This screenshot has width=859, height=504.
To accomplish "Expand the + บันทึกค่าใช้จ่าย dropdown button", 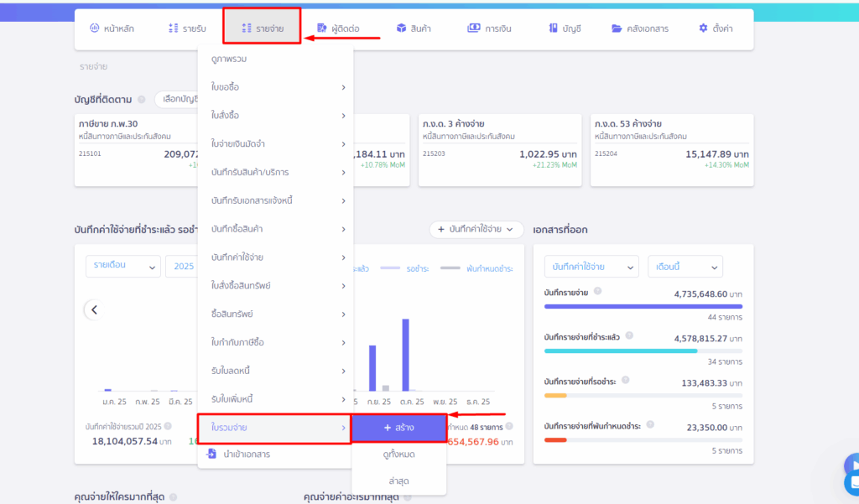I will [476, 229].
